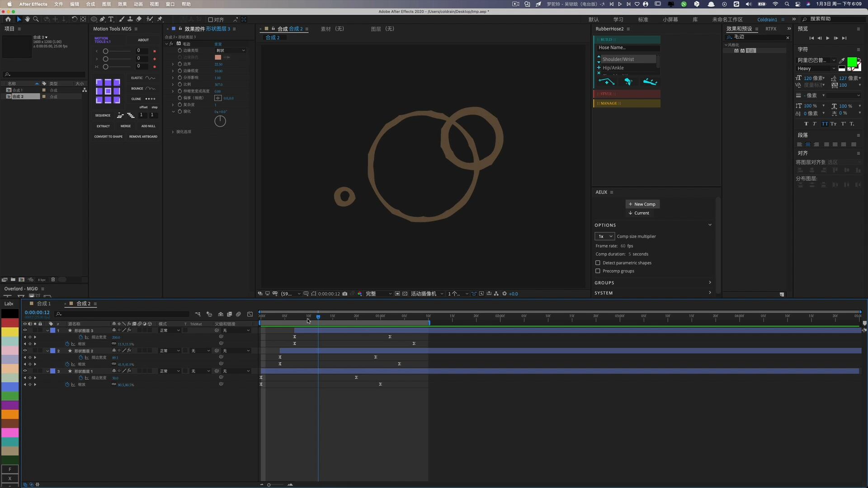
Task: Toggle the fx switch for 毛边 effect
Action: 171,44
